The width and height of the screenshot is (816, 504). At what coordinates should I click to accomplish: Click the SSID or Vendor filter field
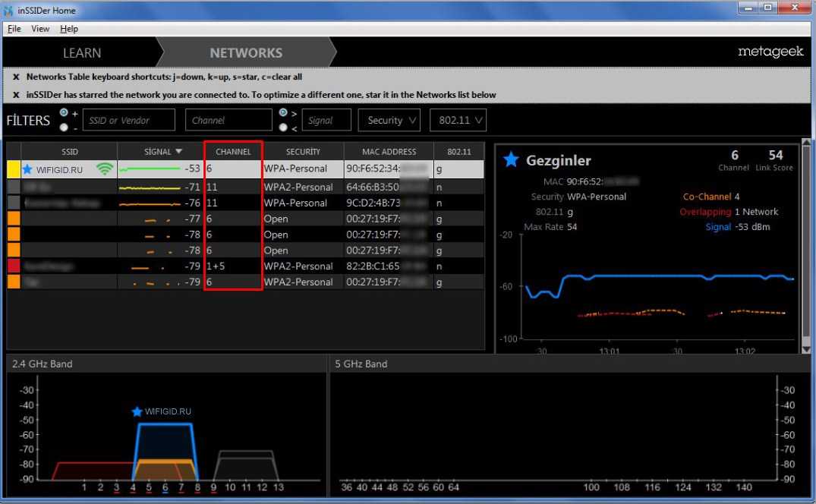[x=128, y=120]
